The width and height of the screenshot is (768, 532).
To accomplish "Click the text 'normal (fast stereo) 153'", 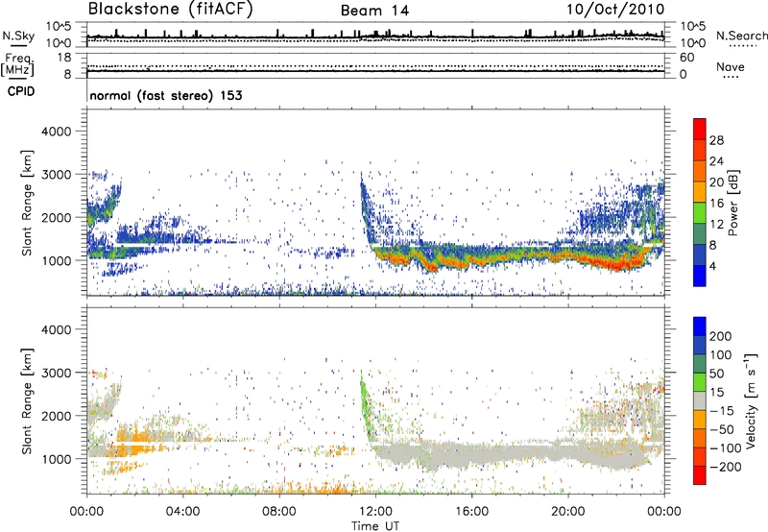I will (166, 95).
